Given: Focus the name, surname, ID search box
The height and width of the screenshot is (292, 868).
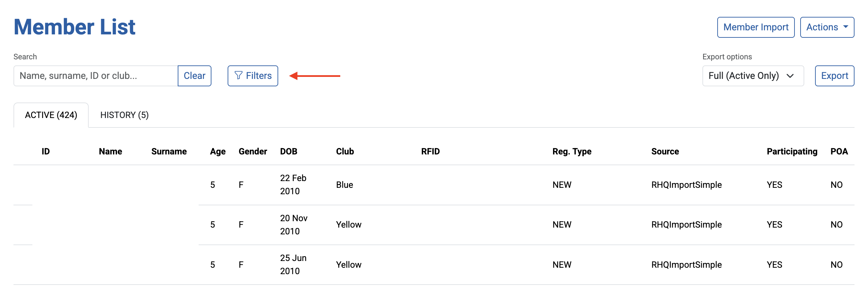Looking at the screenshot, I should [96, 76].
